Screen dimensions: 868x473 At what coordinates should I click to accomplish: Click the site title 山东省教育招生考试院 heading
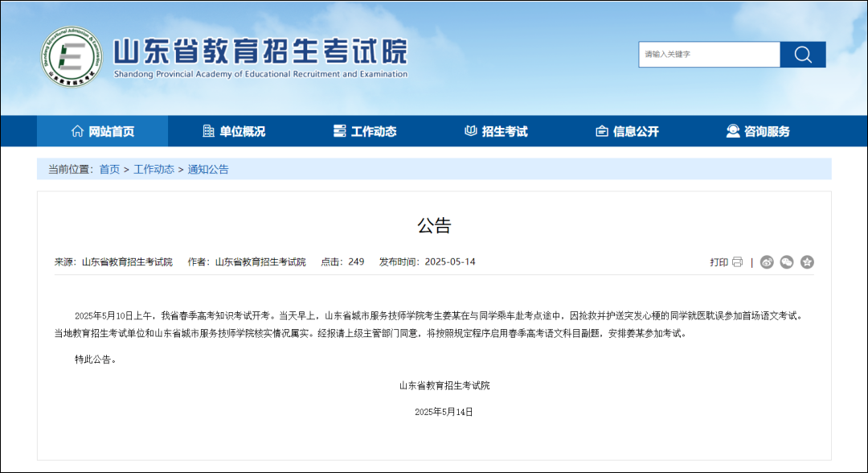click(260, 51)
